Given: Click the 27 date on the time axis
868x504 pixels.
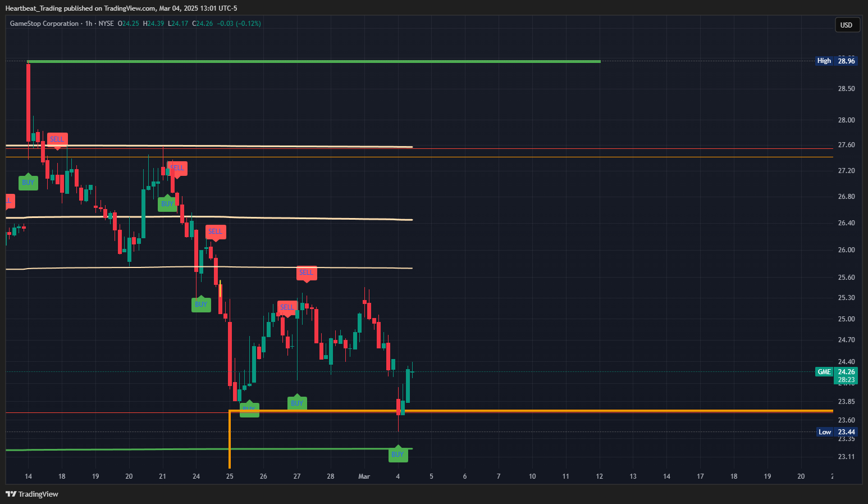Looking at the screenshot, I should coord(297,476).
